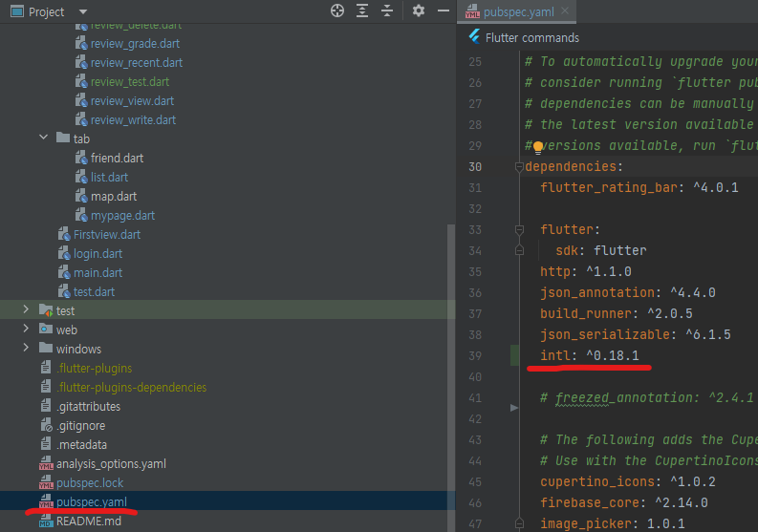Image resolution: width=758 pixels, height=532 pixels.
Task: Click the sdk: flutter line
Action: [601, 251]
